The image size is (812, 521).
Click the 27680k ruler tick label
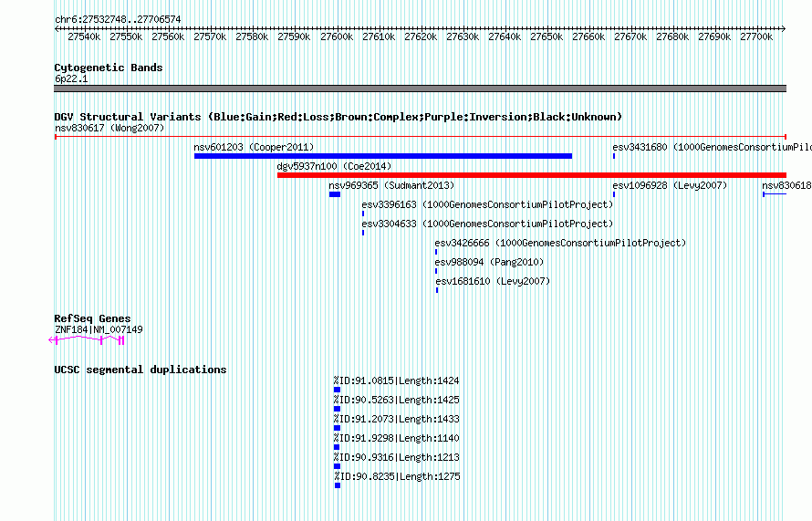(x=672, y=36)
